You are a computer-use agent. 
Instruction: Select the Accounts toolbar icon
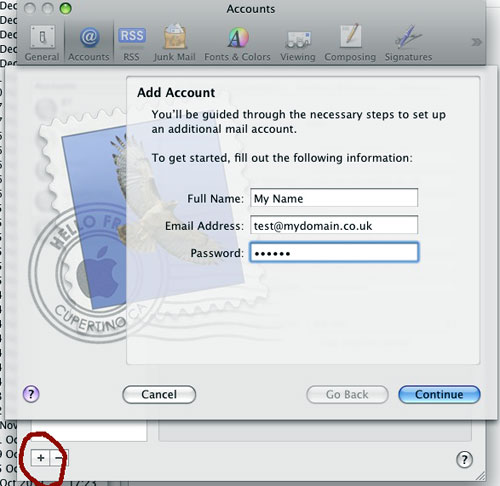pos(89,43)
